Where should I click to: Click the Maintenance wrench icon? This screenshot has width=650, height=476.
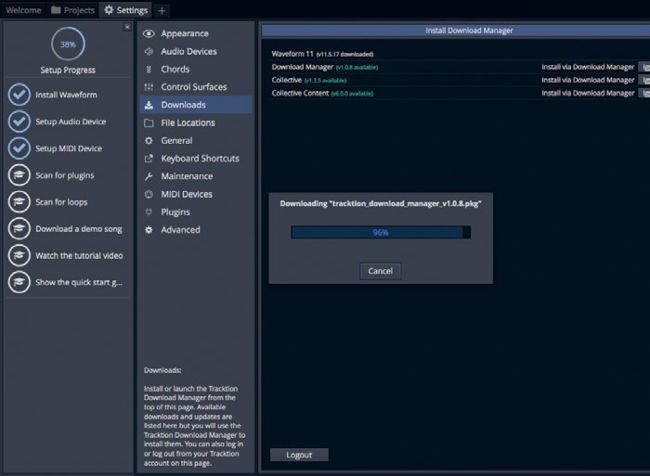point(149,176)
